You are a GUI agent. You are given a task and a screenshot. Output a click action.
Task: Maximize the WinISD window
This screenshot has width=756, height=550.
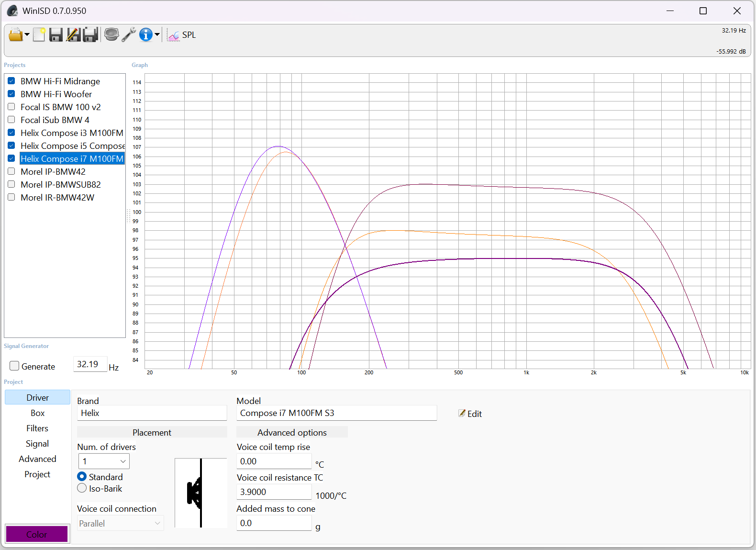703,11
